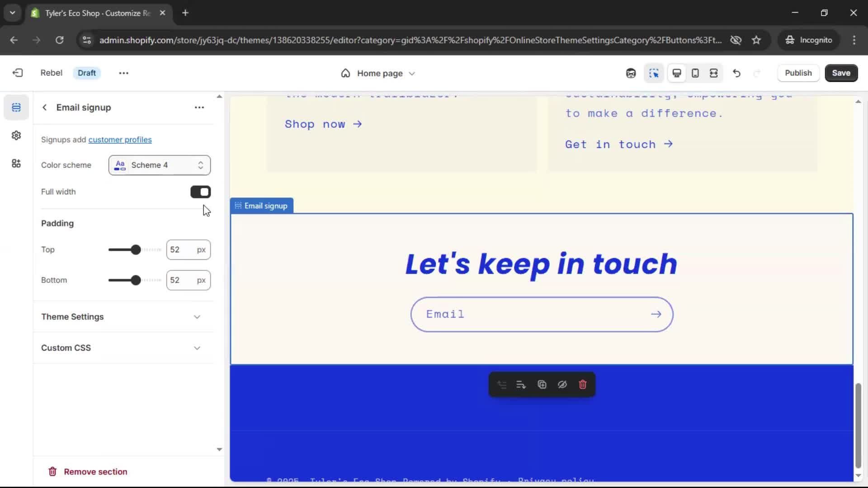Click the exit editor icon
Viewport: 868px width, 488px height.
pos(18,73)
